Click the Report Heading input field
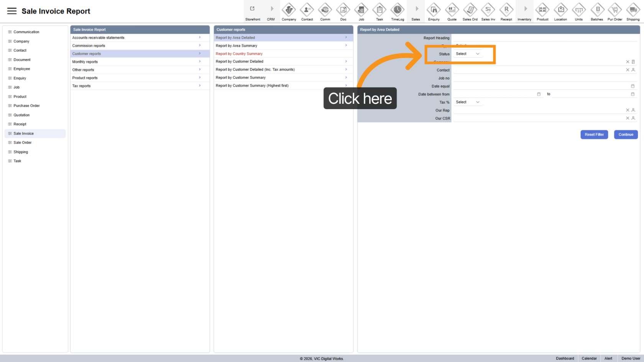 click(x=544, y=38)
